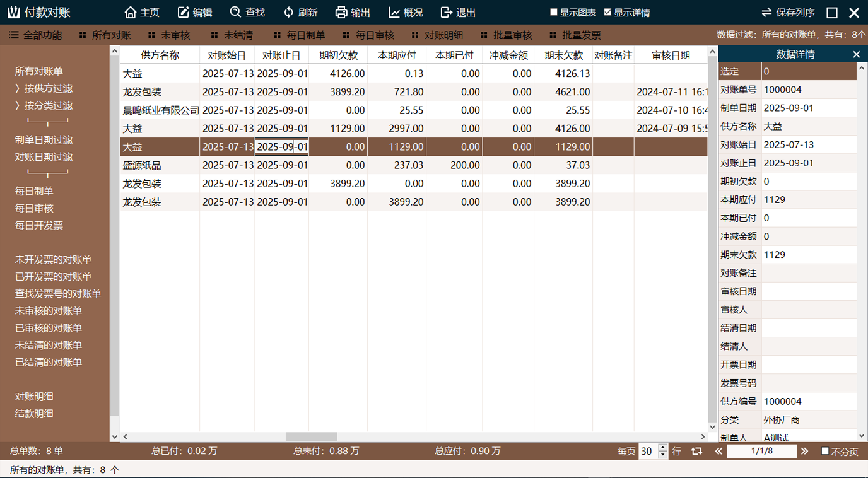Viewport: 868px width, 478px height.
Task: Click the horizontal scrollbar thumb under table
Action: [x=311, y=437]
